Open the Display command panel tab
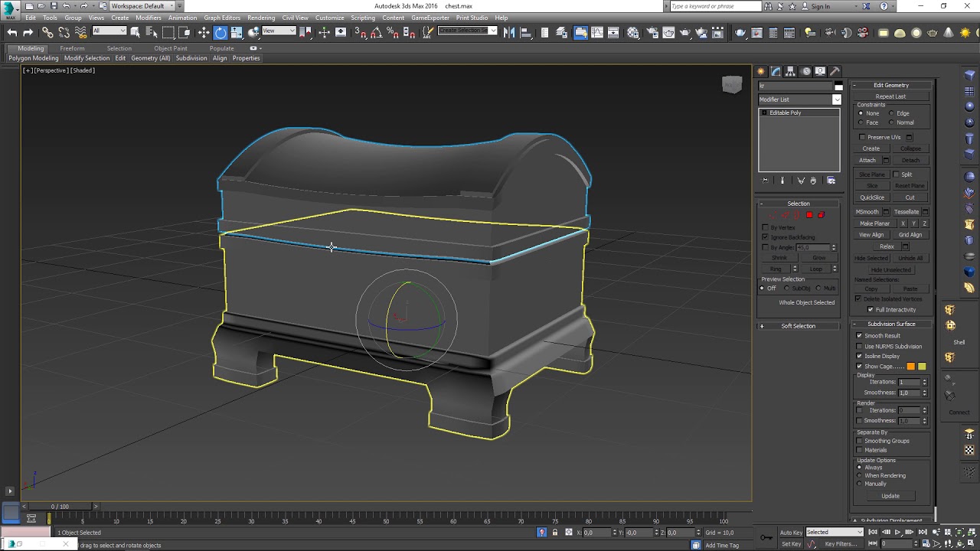Image resolution: width=980 pixels, height=551 pixels. (820, 71)
